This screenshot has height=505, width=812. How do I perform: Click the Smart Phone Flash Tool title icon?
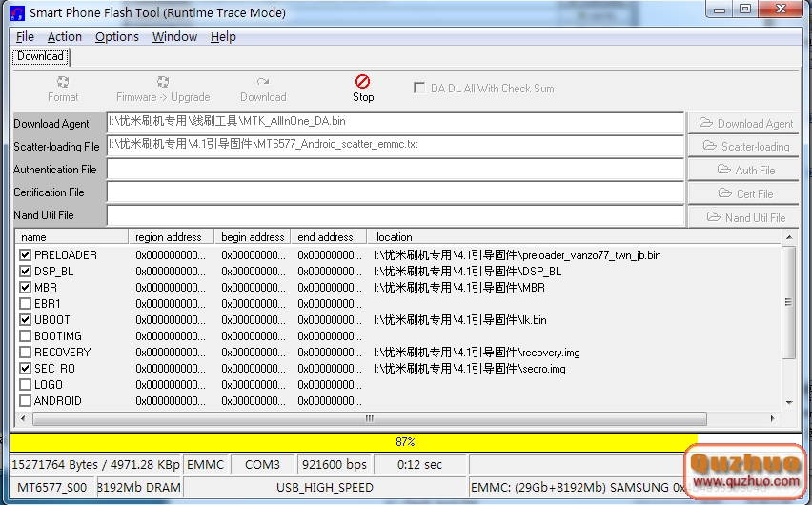[17, 13]
